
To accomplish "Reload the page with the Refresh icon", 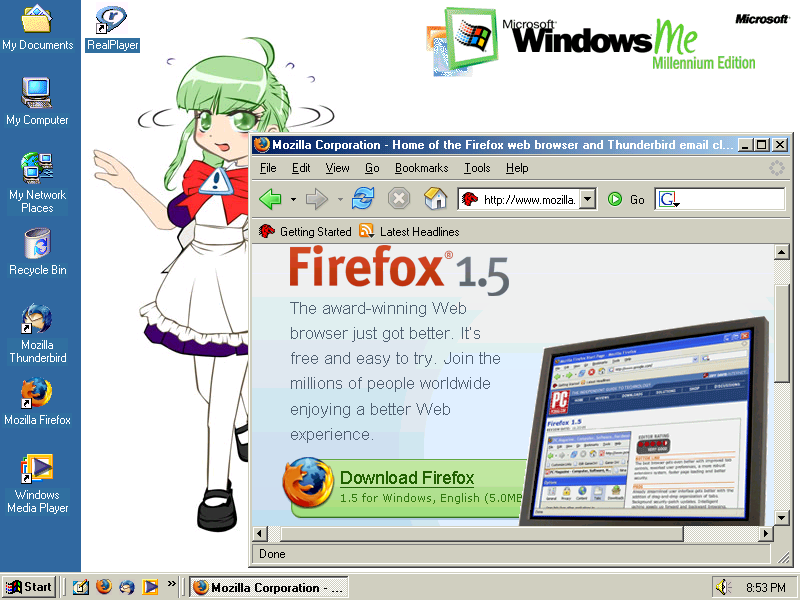I will coord(363,199).
